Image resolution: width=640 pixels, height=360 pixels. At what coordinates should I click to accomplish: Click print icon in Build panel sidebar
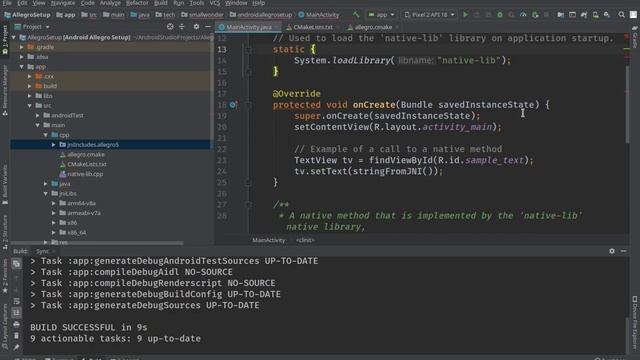pyautogui.click(x=16, y=324)
